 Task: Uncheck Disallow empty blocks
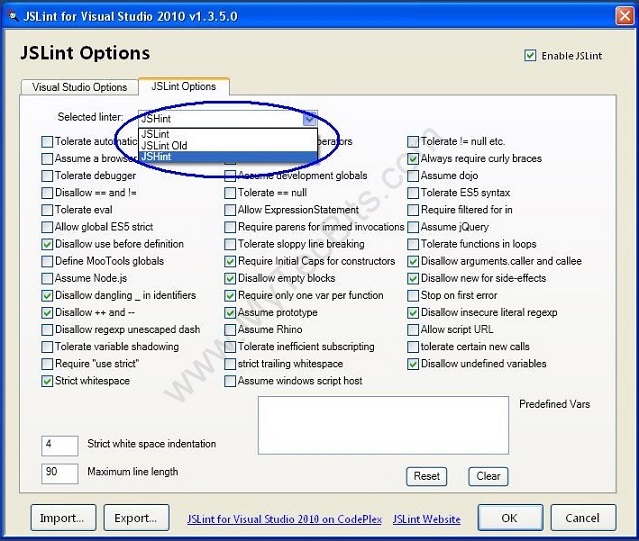click(230, 278)
